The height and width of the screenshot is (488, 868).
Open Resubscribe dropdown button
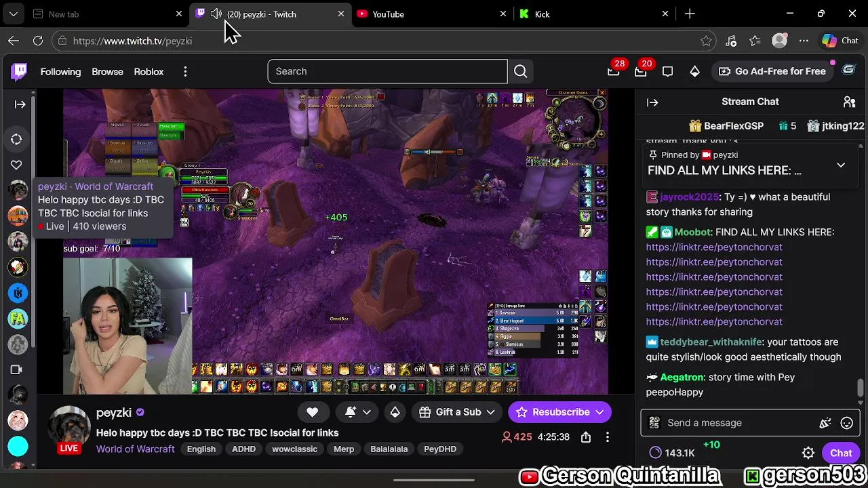559,412
